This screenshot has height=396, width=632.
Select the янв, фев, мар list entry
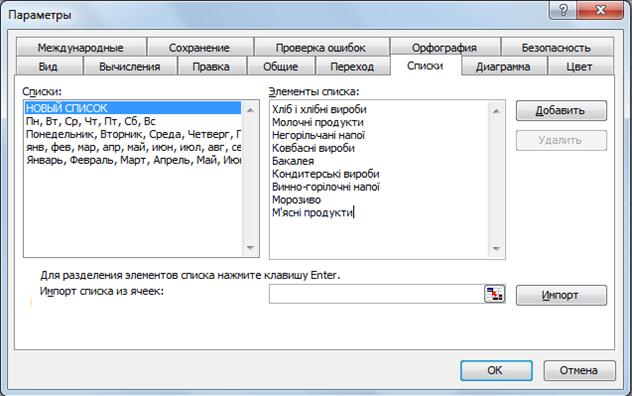pyautogui.click(x=133, y=147)
